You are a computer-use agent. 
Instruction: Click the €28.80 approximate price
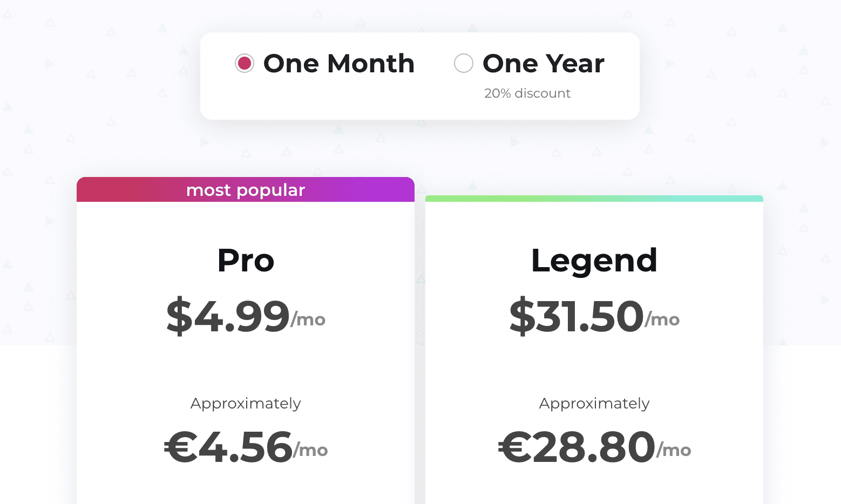pos(577,447)
